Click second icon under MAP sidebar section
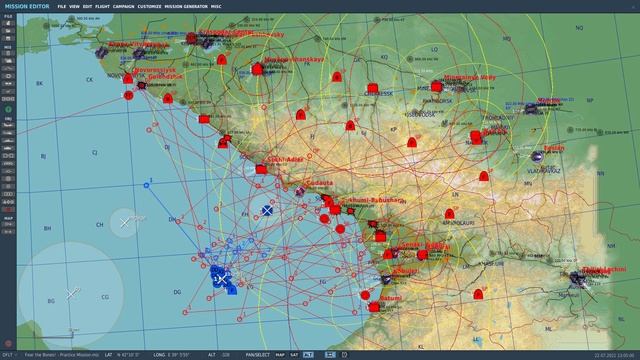The height and width of the screenshot is (360, 640). pyautogui.click(x=8, y=232)
